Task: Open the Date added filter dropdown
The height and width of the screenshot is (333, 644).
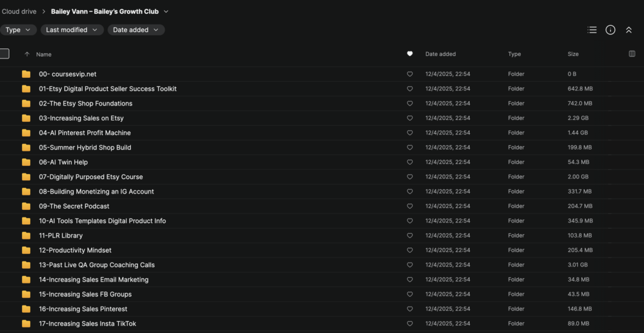Action: [x=136, y=30]
